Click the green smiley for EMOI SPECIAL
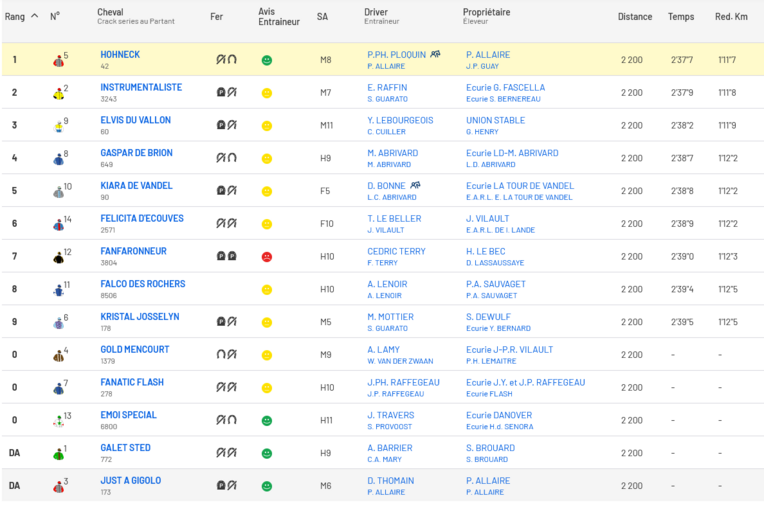 266,421
